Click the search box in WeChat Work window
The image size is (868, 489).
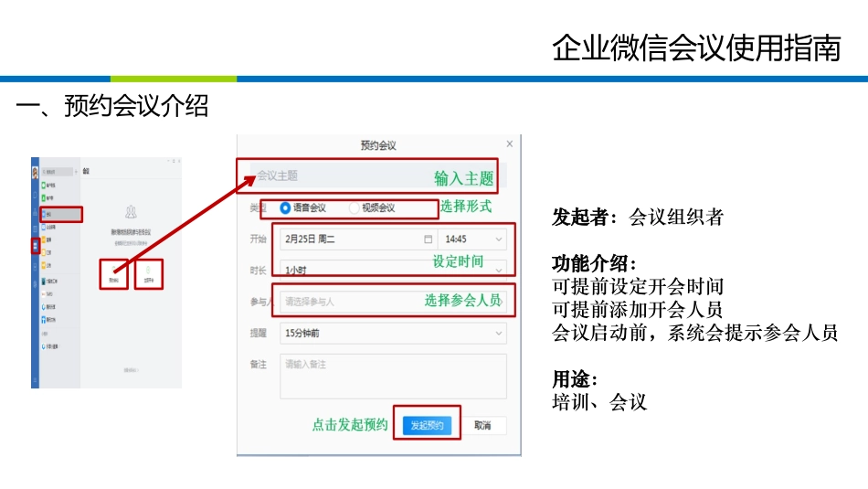pos(57,172)
